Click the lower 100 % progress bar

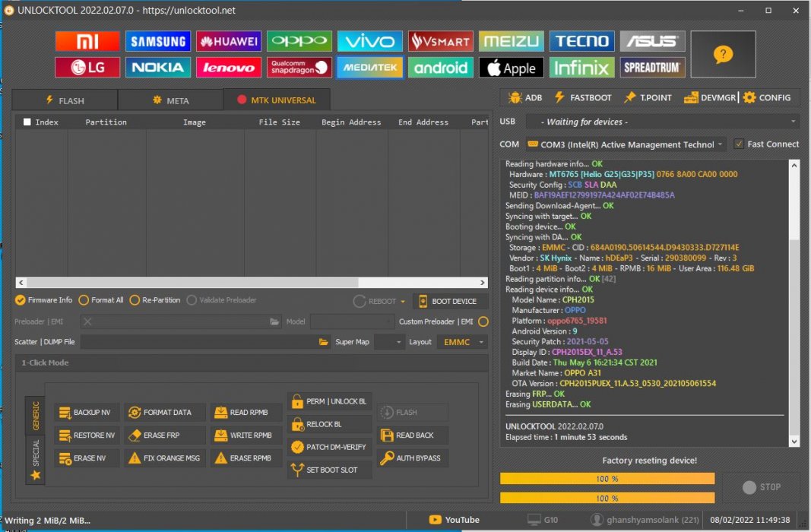pos(607,498)
